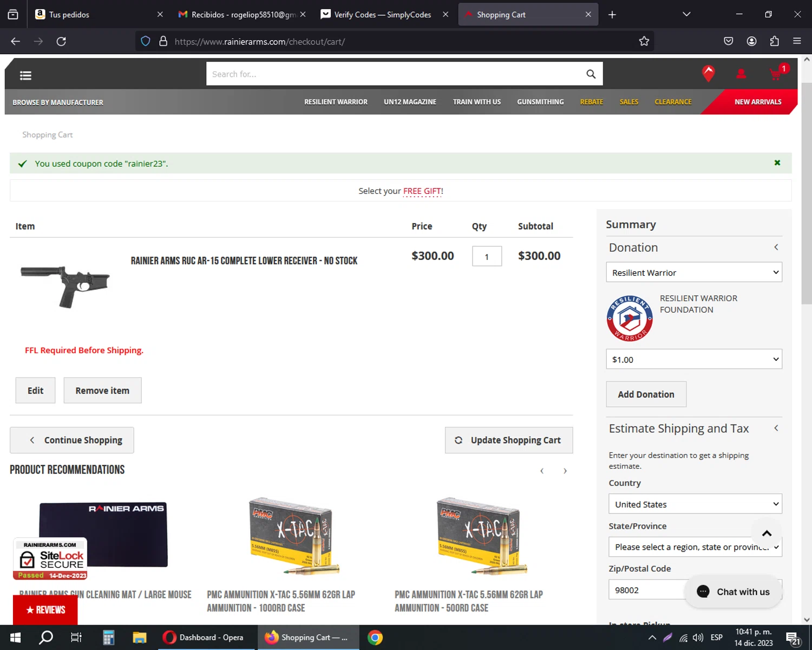The height and width of the screenshot is (650, 812).
Task: Show hidden system tray icons
Action: (x=652, y=638)
